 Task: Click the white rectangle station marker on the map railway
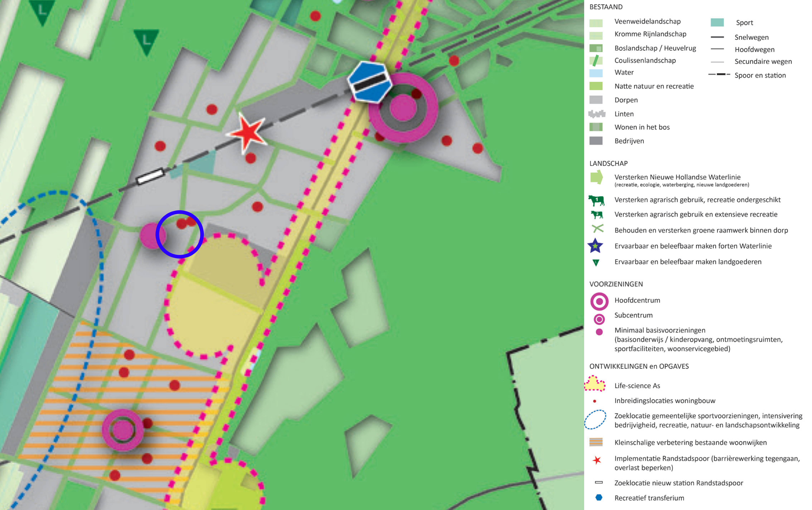coord(150,176)
